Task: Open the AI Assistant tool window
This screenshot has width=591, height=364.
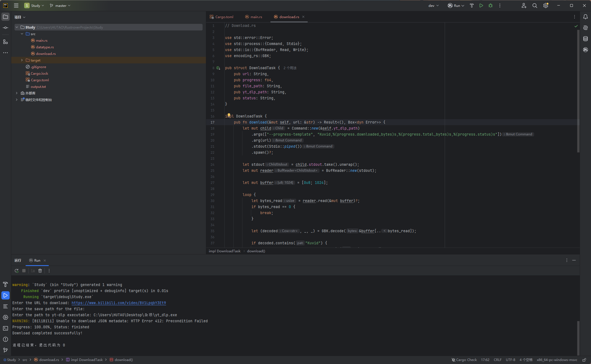Action: click(x=586, y=28)
